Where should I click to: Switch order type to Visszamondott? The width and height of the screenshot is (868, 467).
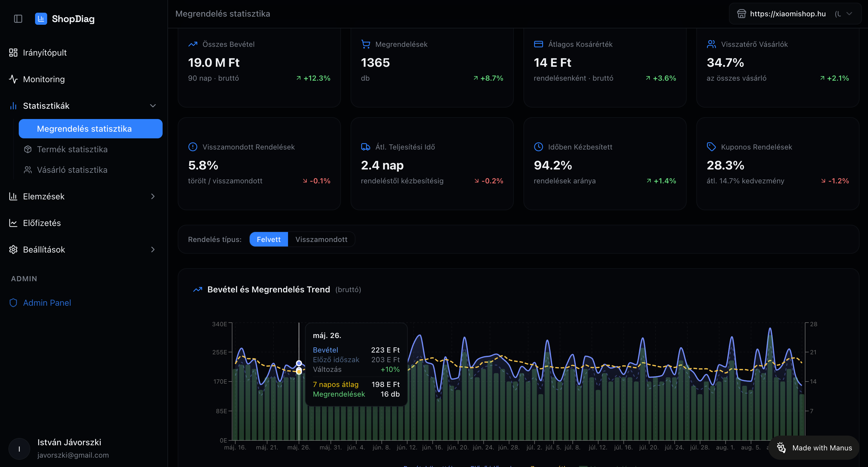[x=322, y=240]
